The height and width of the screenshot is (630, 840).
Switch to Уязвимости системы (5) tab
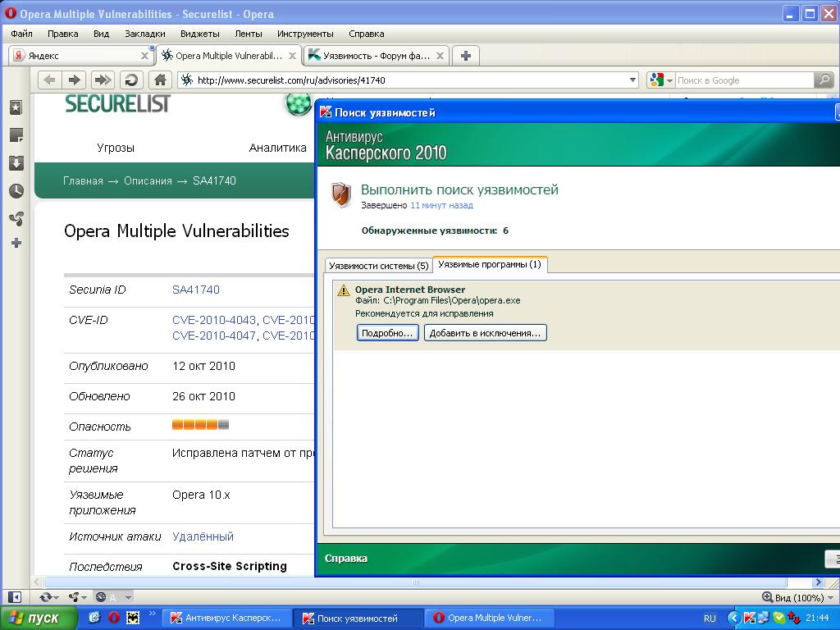point(379,265)
